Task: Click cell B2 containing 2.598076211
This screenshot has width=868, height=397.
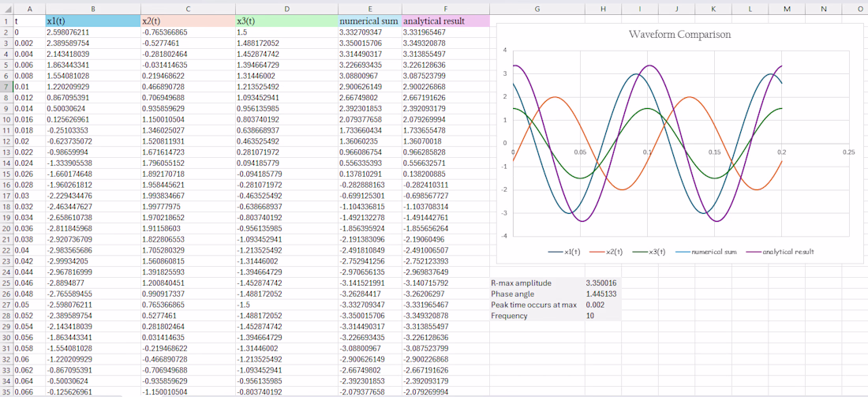Action: click(x=92, y=32)
